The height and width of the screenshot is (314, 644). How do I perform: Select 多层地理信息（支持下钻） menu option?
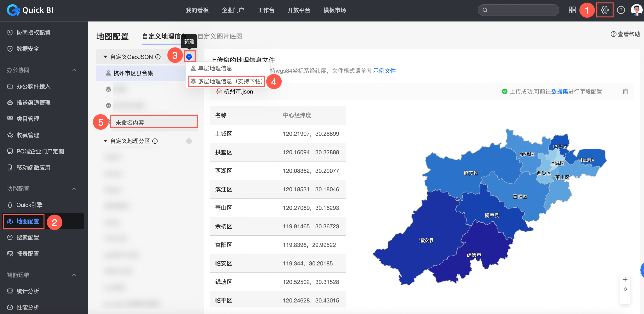point(227,81)
